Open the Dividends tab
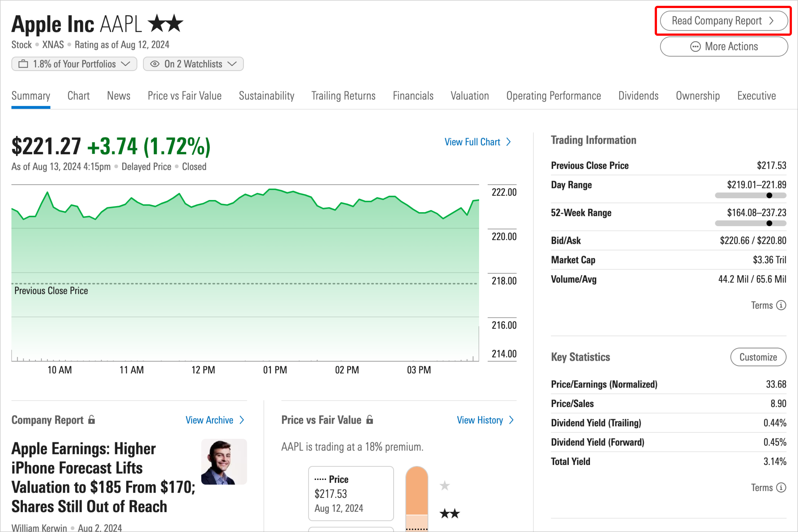798x532 pixels. click(x=638, y=96)
